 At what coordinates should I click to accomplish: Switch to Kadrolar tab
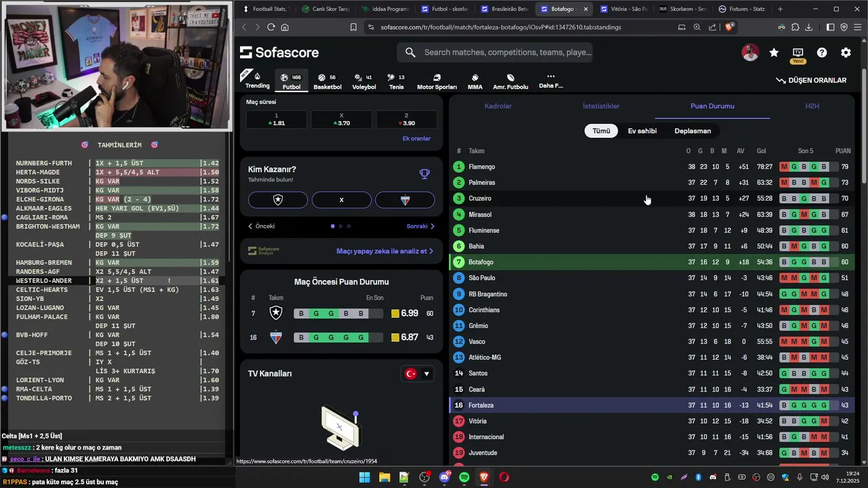[x=498, y=106]
